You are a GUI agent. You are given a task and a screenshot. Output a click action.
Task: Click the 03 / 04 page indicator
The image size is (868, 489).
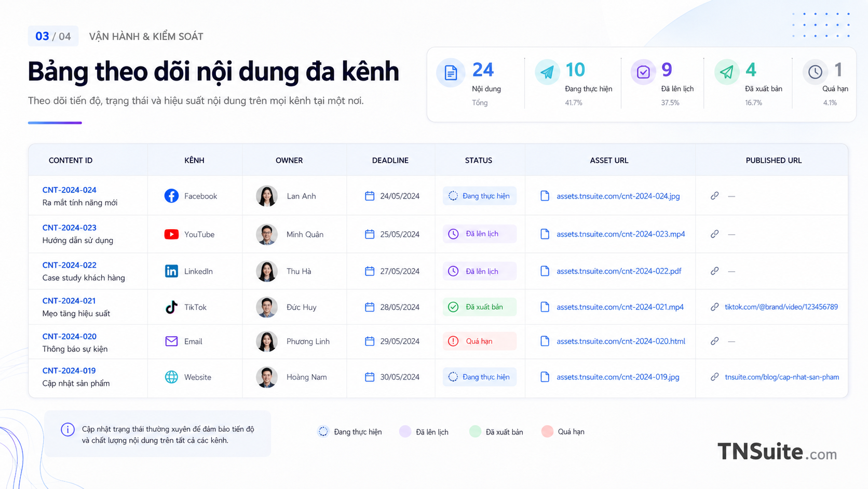(x=53, y=36)
